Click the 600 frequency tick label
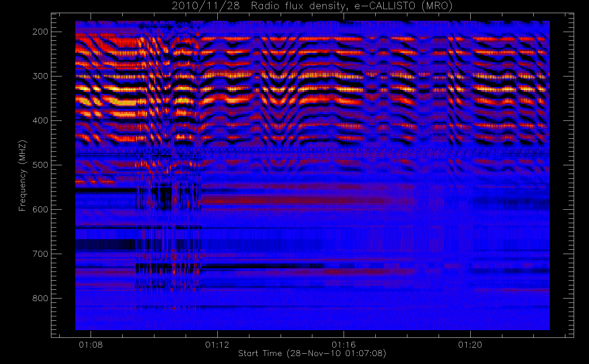Image resolution: width=589 pixels, height=364 pixels. coord(40,209)
